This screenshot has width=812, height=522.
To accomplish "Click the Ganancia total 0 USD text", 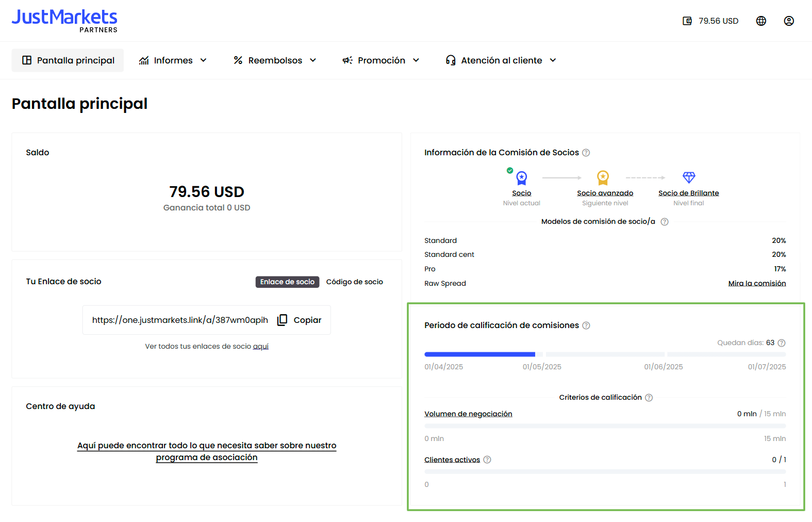I will pyautogui.click(x=207, y=208).
